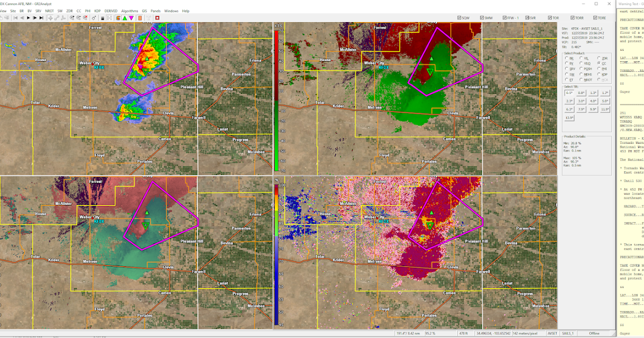Jump to the last radar frame

pyautogui.click(x=40, y=18)
